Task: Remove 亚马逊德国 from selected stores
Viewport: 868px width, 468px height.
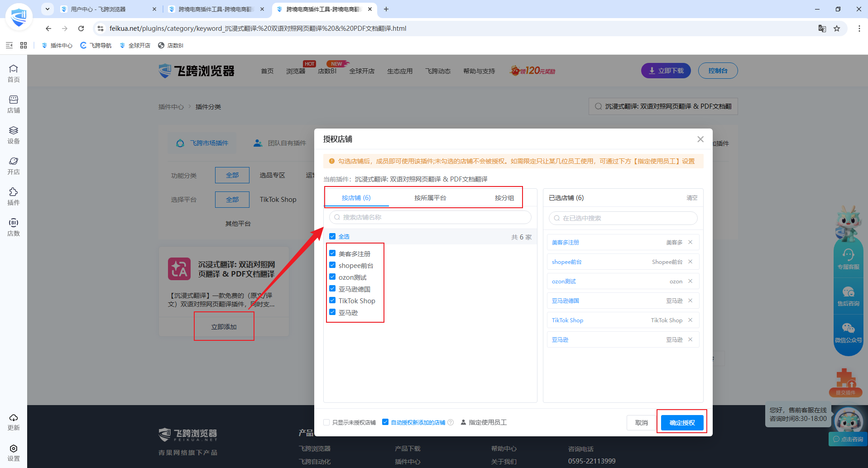Action: point(691,301)
